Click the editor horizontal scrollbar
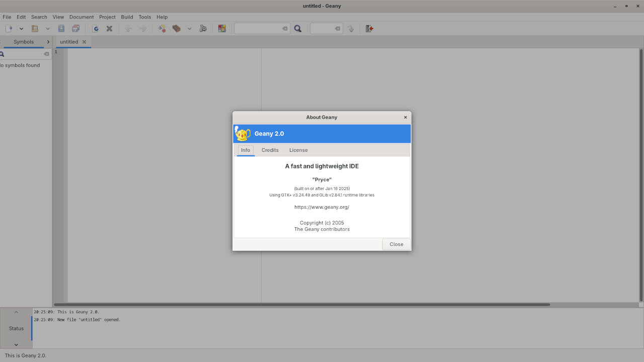Screen dimensions: 644x362 click(302, 305)
